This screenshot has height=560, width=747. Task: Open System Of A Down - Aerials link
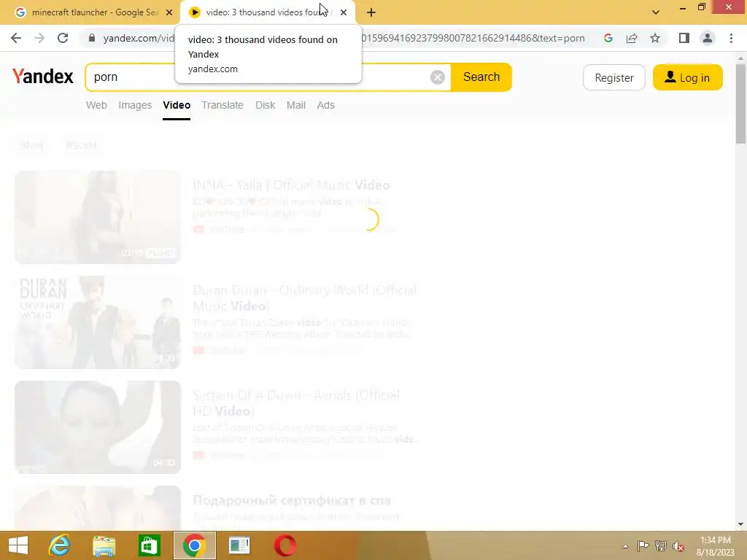pyautogui.click(x=296, y=402)
